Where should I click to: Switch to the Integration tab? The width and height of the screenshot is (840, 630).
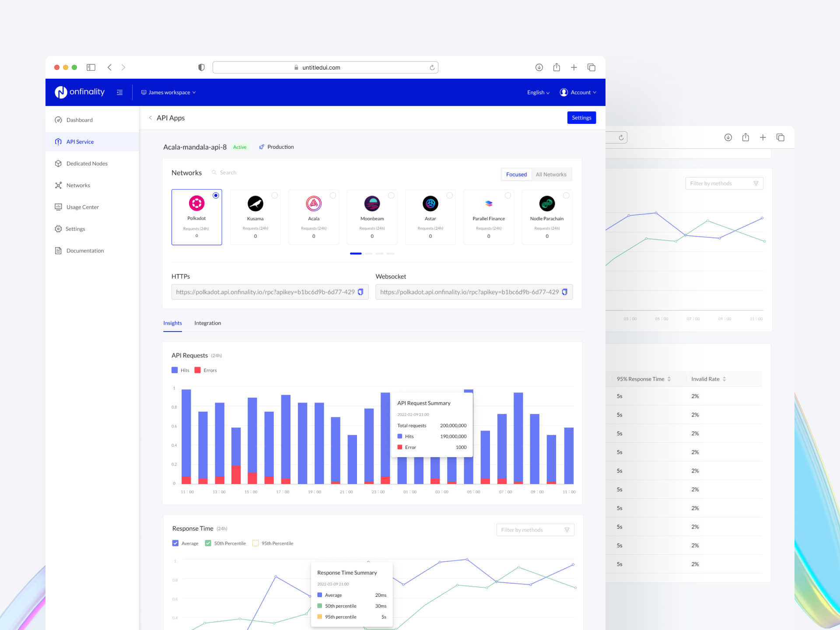[207, 323]
